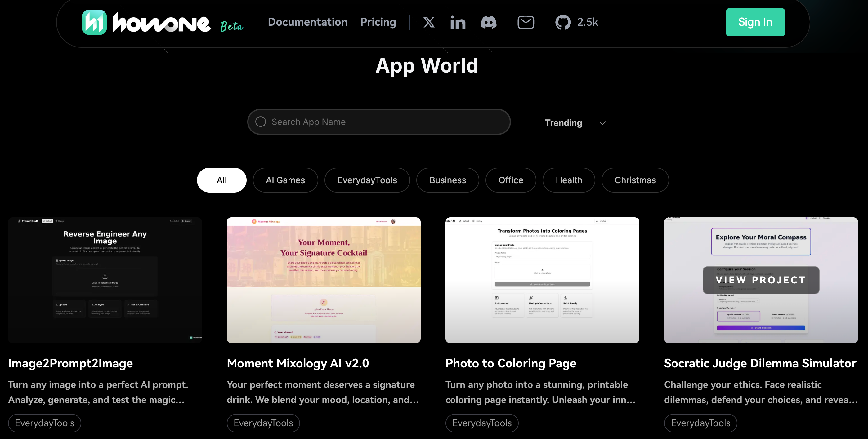
Task: Filter apps by AI Games
Action: tap(285, 180)
